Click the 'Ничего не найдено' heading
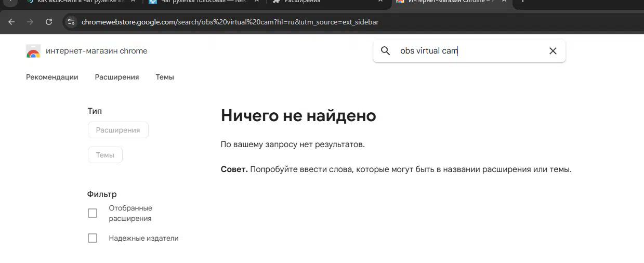The image size is (644, 263). [298, 115]
